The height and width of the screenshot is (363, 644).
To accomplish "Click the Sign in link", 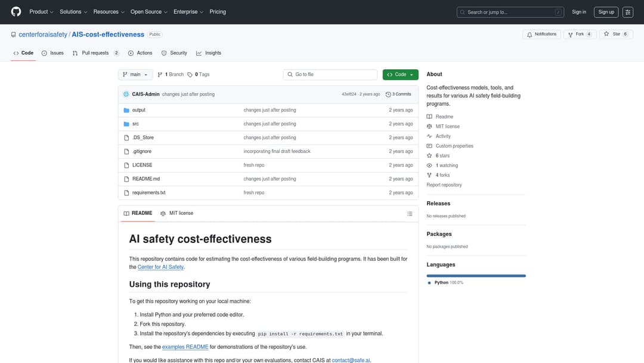I will click(578, 12).
